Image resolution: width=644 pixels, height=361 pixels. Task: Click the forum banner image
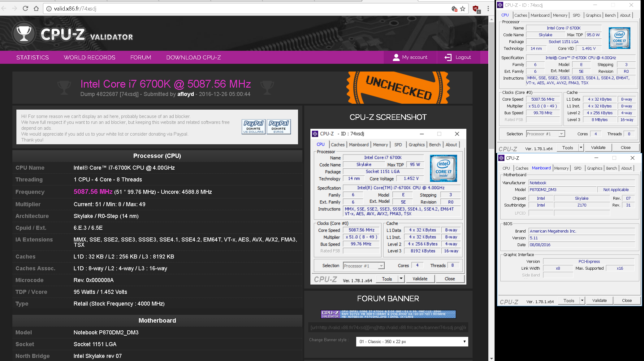click(388, 314)
